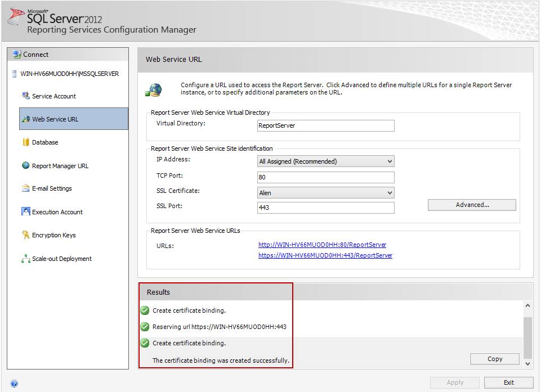Select the Web Service URL page
Screen dimensions: 541x392
click(x=74, y=119)
